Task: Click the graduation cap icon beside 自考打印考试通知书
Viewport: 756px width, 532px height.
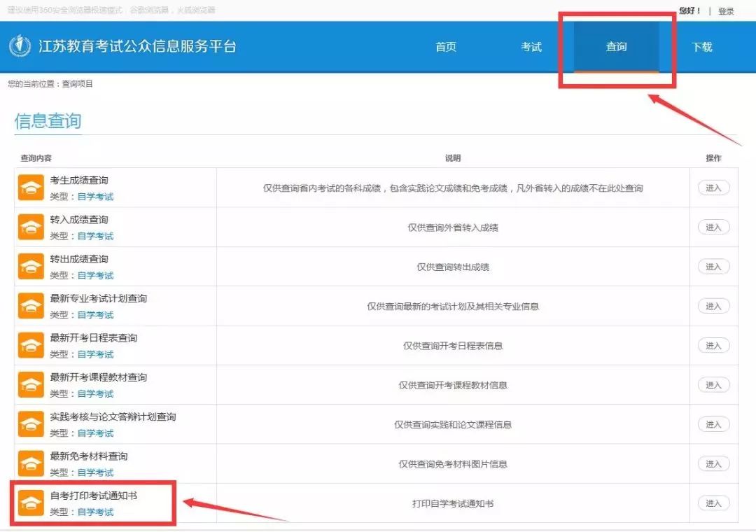Action: pyautogui.click(x=31, y=503)
